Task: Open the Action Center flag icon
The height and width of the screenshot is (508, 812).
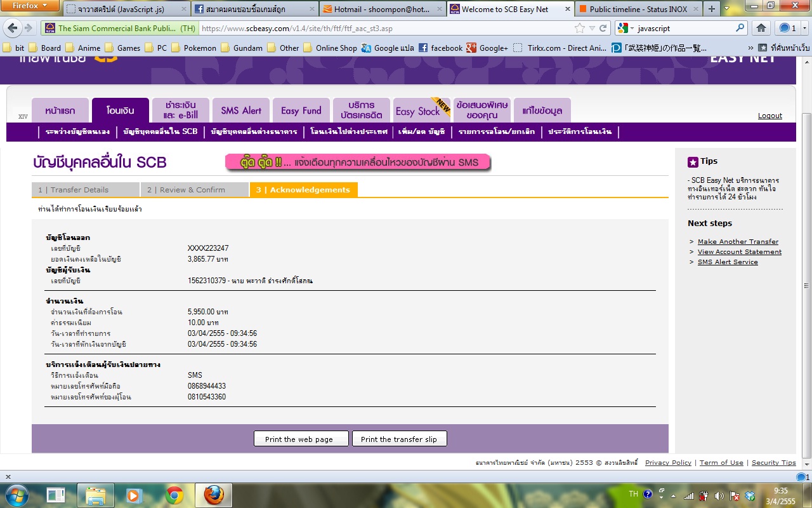Action: (734, 495)
